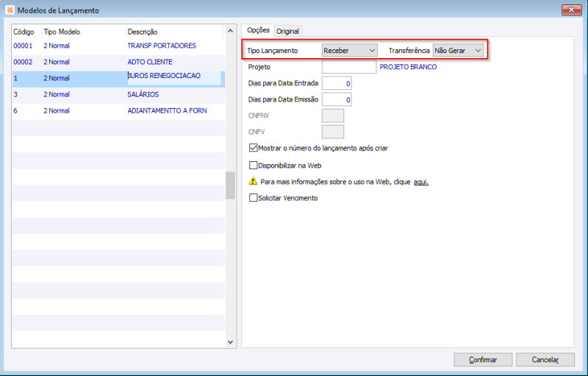
Task: Focus the Dias para Data Entrada field
Action: [337, 83]
